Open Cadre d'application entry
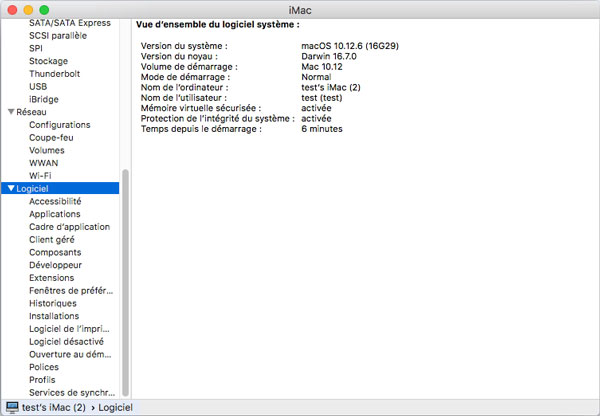 coord(70,227)
